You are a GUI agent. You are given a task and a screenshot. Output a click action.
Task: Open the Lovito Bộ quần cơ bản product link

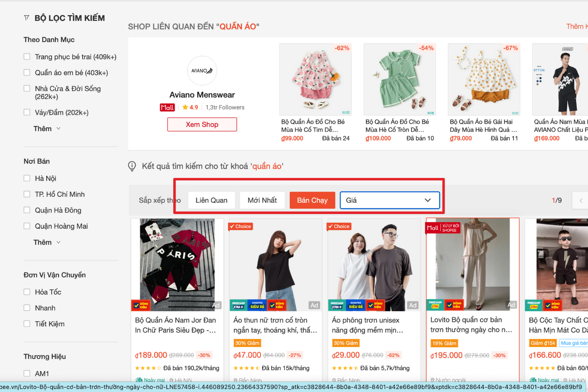[x=471, y=325]
